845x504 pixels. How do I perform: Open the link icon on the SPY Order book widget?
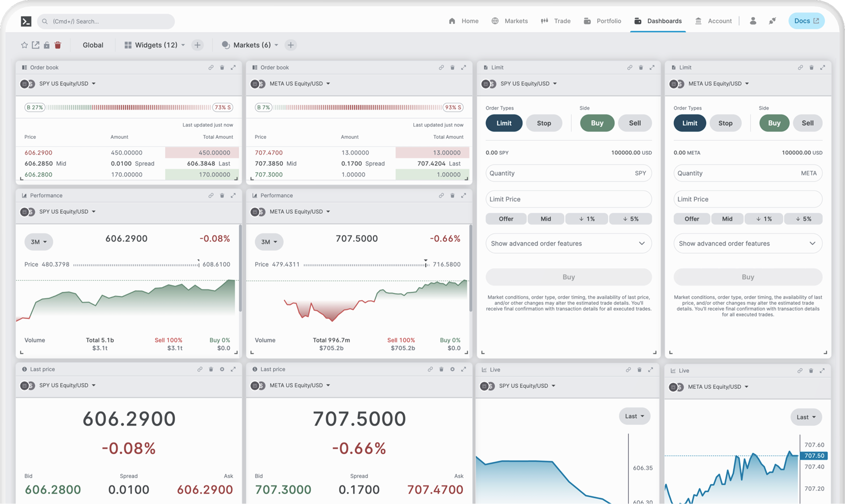[x=211, y=67]
